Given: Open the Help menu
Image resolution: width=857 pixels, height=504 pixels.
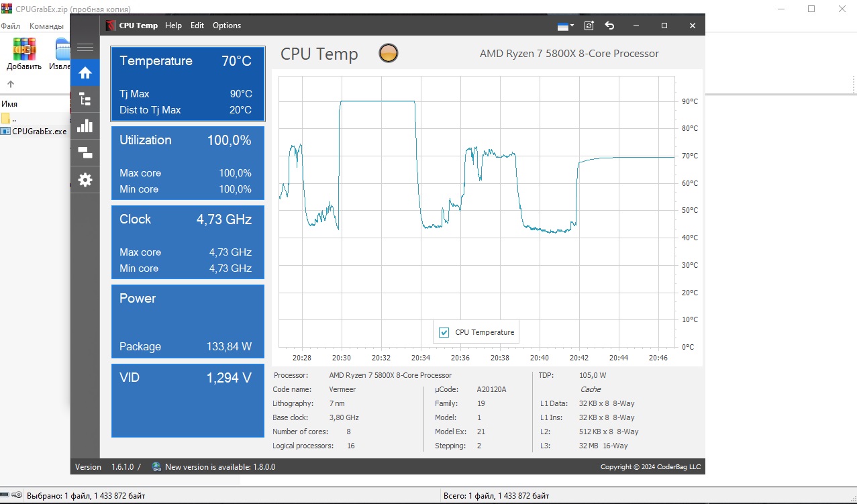Looking at the screenshot, I should point(173,26).
